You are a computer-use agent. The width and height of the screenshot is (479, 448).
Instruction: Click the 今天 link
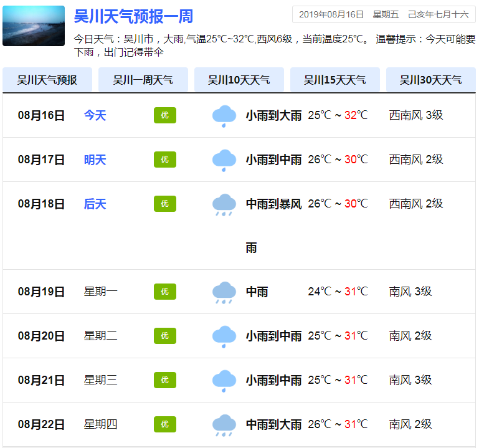pyautogui.click(x=95, y=115)
